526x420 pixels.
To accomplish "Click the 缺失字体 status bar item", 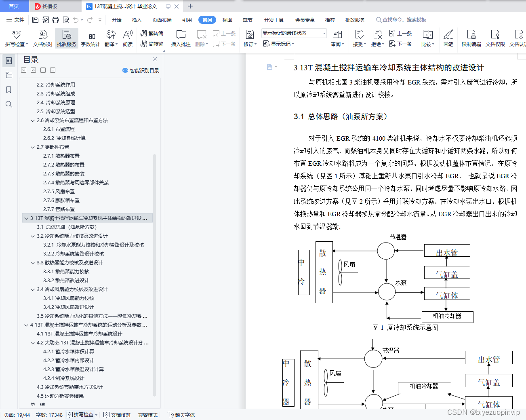I will pos(181,415).
